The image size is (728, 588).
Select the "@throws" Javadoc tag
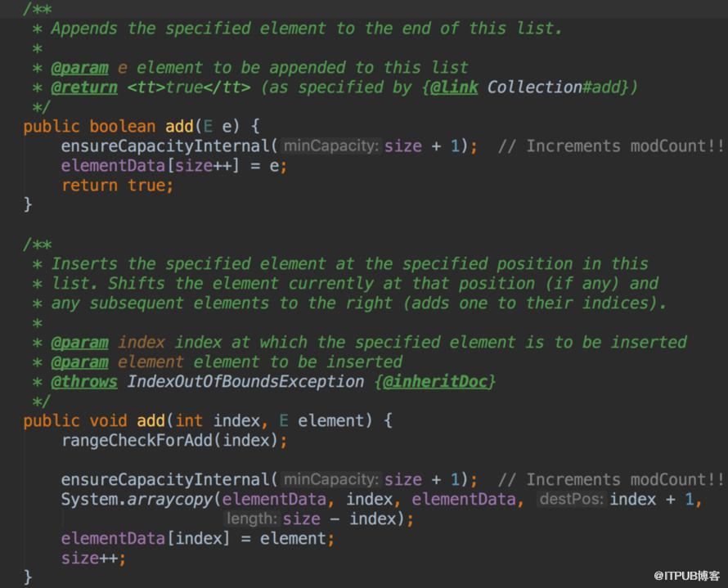tap(84, 381)
